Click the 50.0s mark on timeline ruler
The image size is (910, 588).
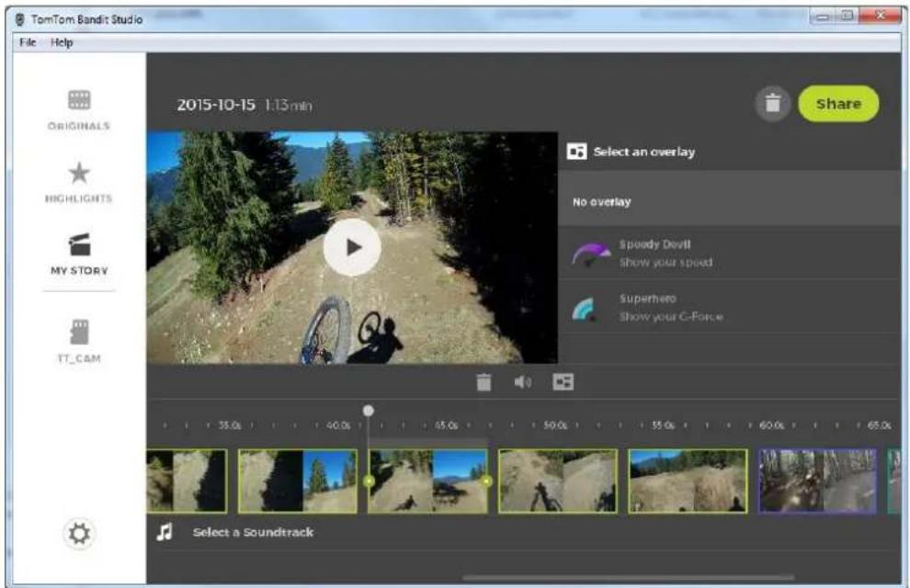555,425
